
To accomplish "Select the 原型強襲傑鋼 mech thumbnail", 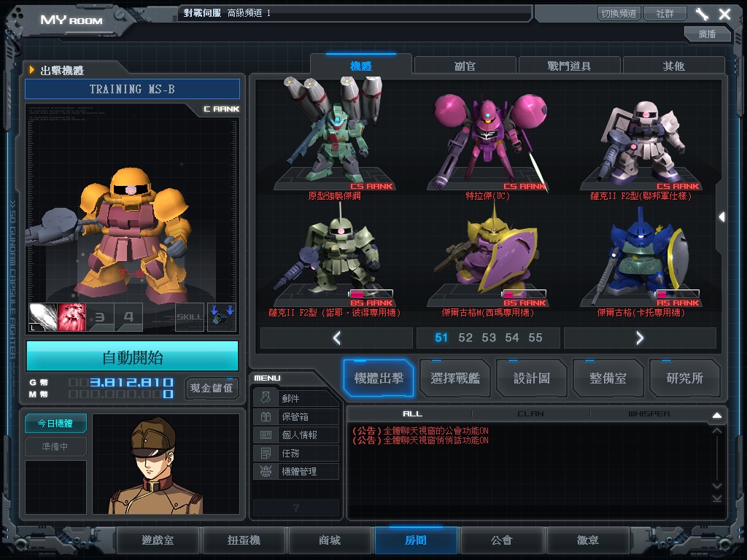I will [x=334, y=139].
